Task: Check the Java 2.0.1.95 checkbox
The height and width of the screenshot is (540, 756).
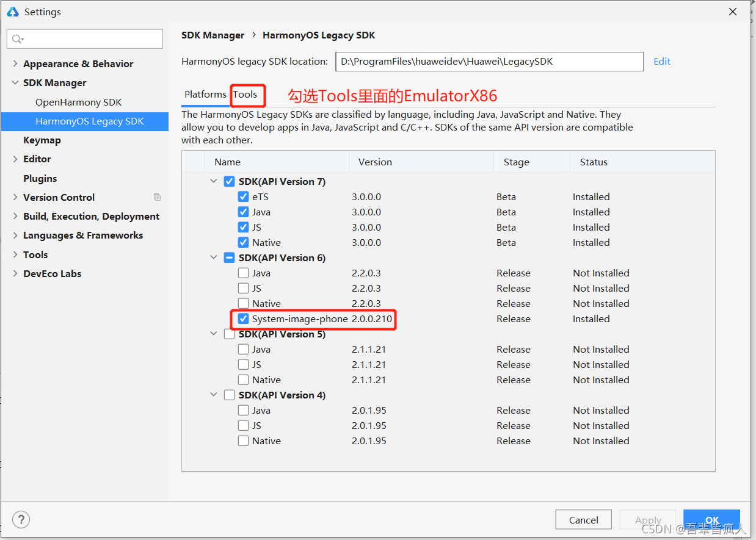Action: (243, 410)
